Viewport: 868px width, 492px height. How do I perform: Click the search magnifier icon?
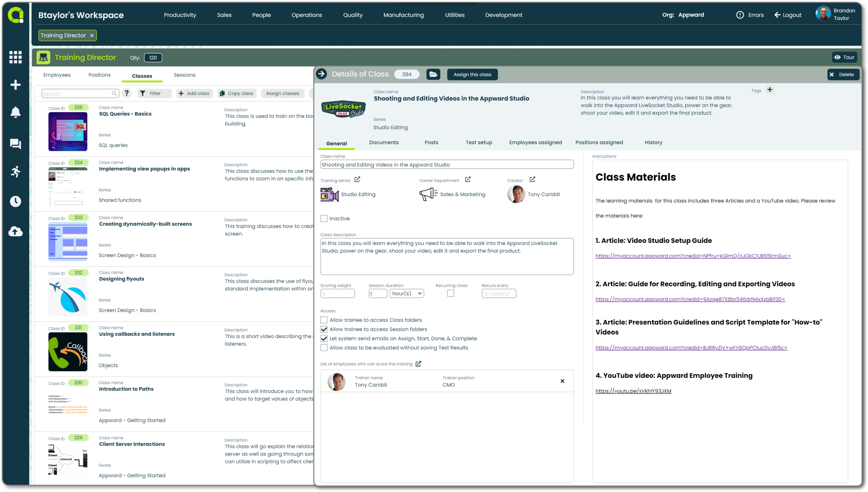[x=115, y=93]
